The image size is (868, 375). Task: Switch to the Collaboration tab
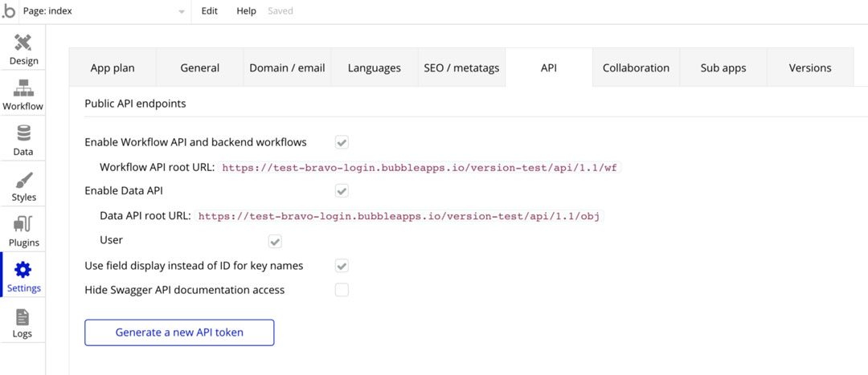point(636,68)
